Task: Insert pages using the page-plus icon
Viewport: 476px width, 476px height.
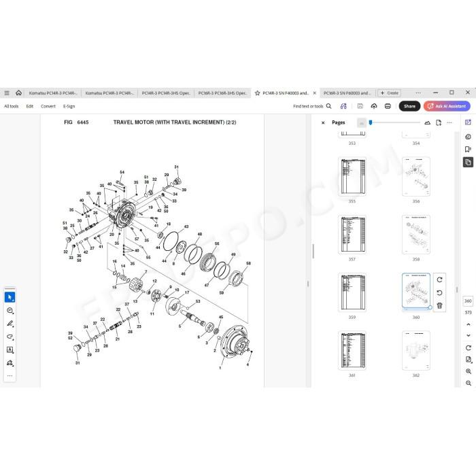Action: coord(439,122)
